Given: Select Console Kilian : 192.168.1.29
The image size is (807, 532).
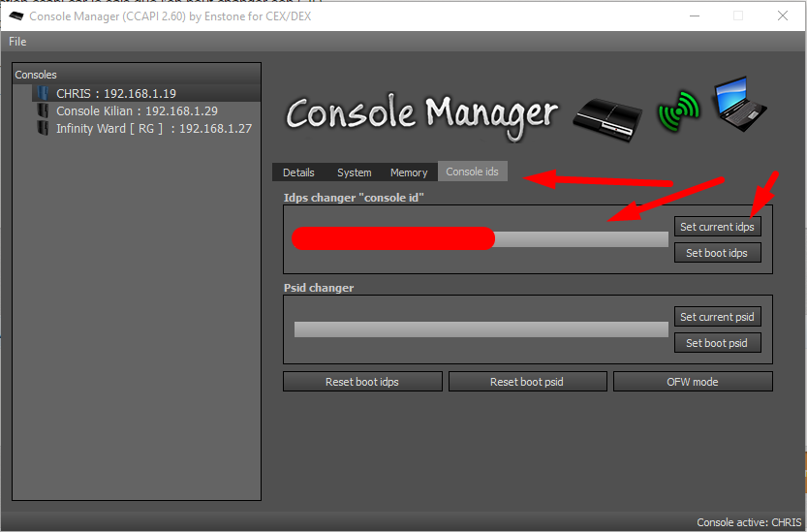Looking at the screenshot, I should click(137, 110).
